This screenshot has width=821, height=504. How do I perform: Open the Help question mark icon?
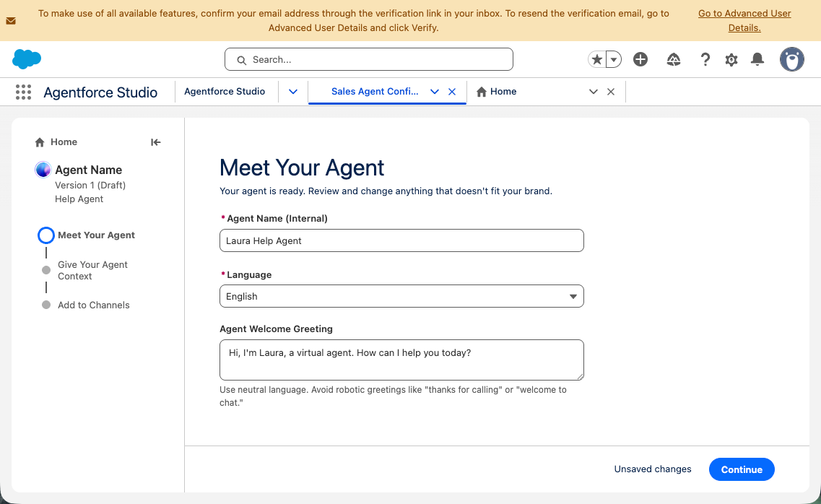click(705, 59)
